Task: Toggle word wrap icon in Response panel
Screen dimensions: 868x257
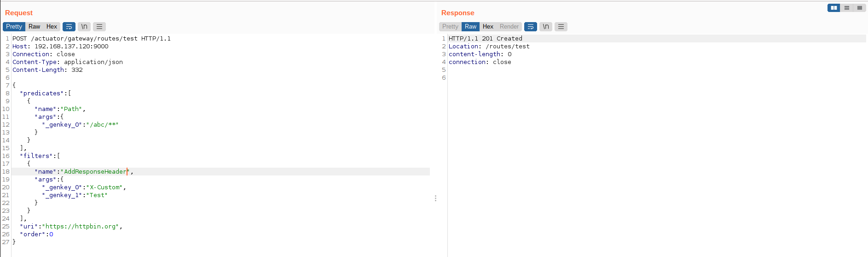Action: (x=531, y=27)
